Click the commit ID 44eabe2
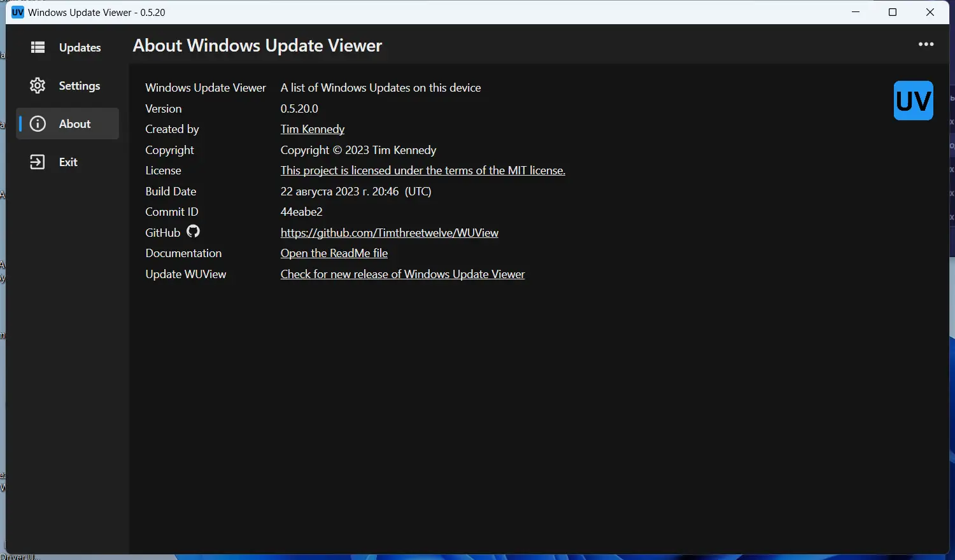This screenshot has height=560, width=955. tap(302, 212)
